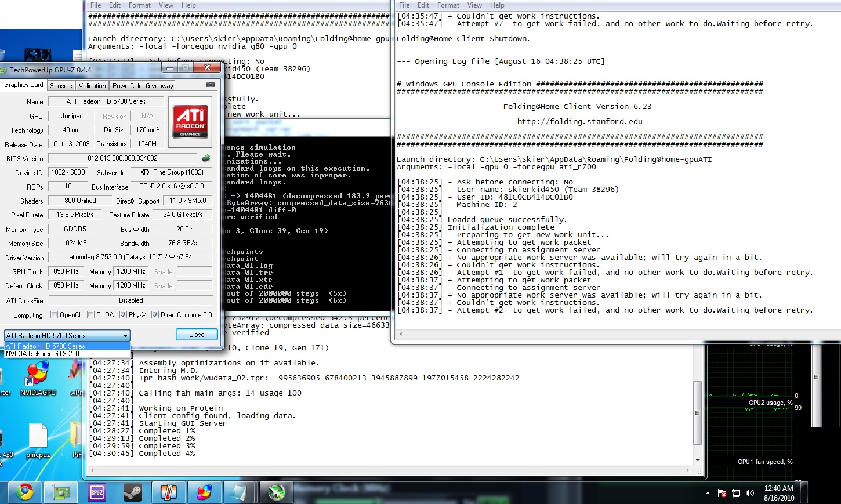Show hidden system tray icons
Viewport: 841px width, 504px height.
click(x=708, y=493)
